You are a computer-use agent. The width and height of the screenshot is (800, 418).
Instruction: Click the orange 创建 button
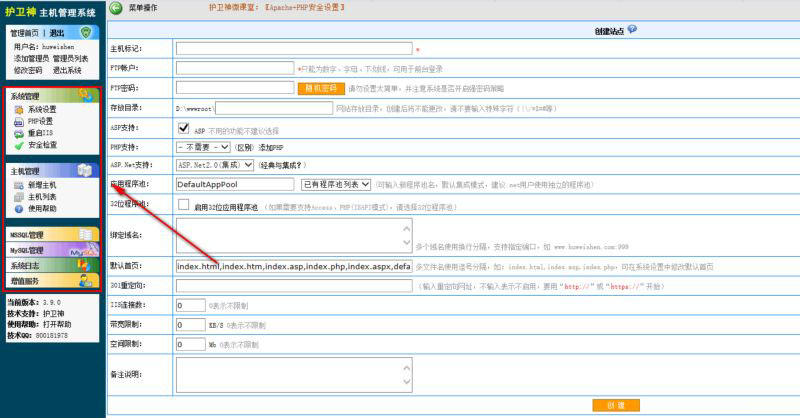(x=616, y=405)
